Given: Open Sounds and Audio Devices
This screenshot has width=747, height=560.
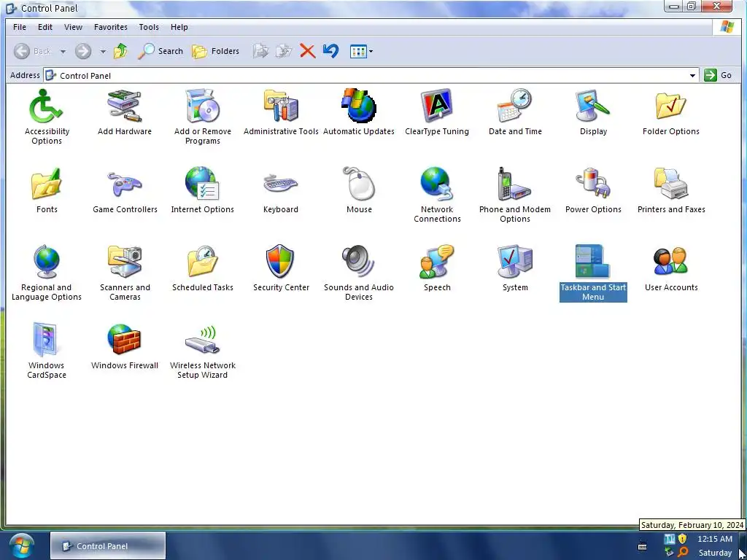Looking at the screenshot, I should (359, 273).
